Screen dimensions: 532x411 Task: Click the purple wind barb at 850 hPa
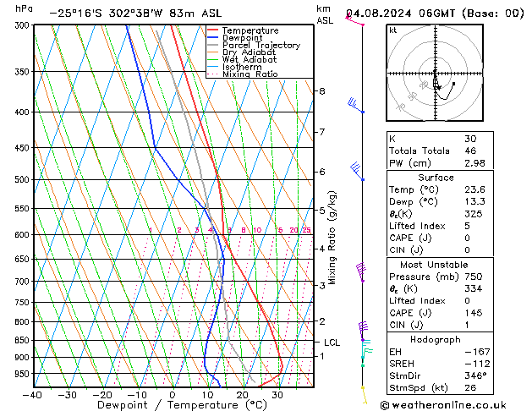point(363,332)
